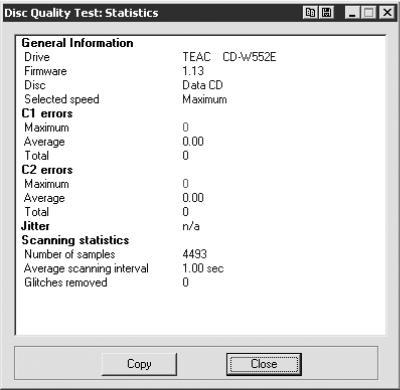The height and width of the screenshot is (390, 400).
Task: Click the Scanning statistics heading
Action: [75, 240]
